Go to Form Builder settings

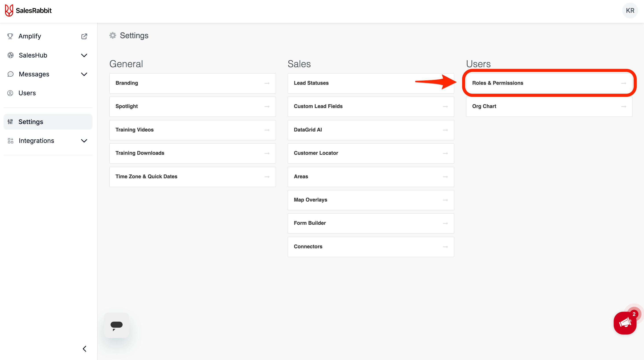[x=371, y=223]
